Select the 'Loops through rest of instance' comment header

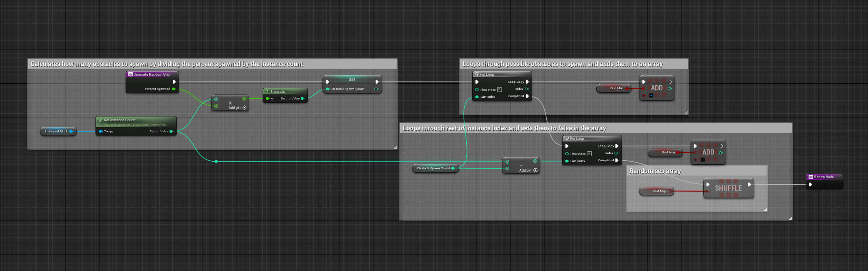(596, 128)
